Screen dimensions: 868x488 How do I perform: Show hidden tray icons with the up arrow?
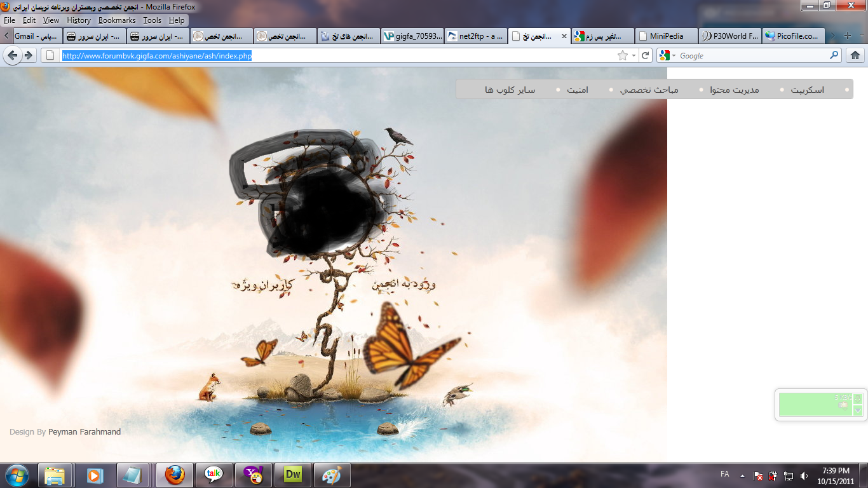[742, 475]
